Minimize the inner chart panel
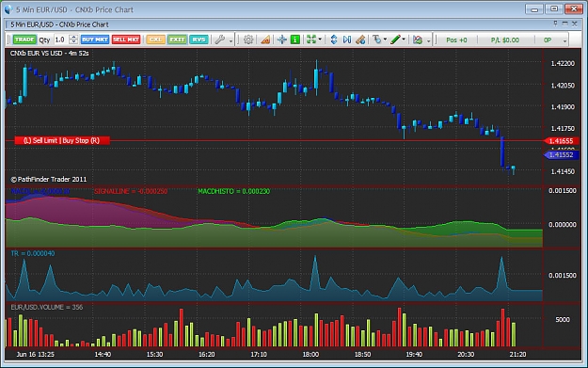The height and width of the screenshot is (368, 588). (x=564, y=24)
